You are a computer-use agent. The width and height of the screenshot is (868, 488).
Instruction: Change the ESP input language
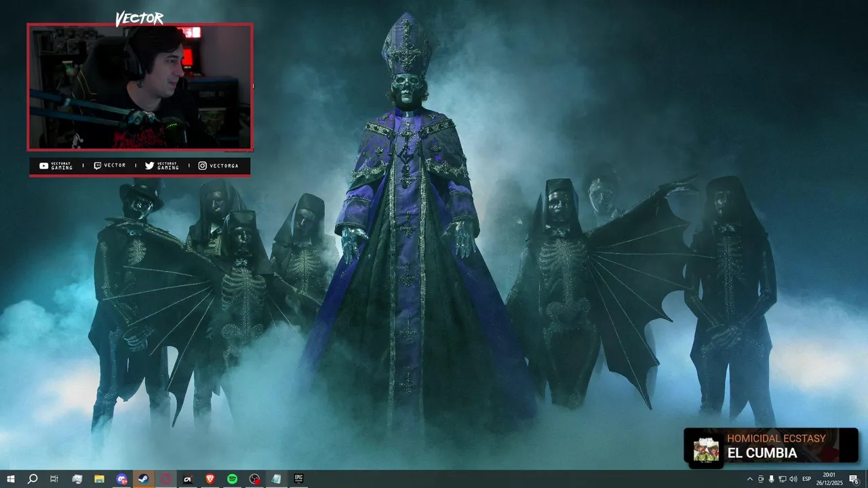pyautogui.click(x=807, y=479)
